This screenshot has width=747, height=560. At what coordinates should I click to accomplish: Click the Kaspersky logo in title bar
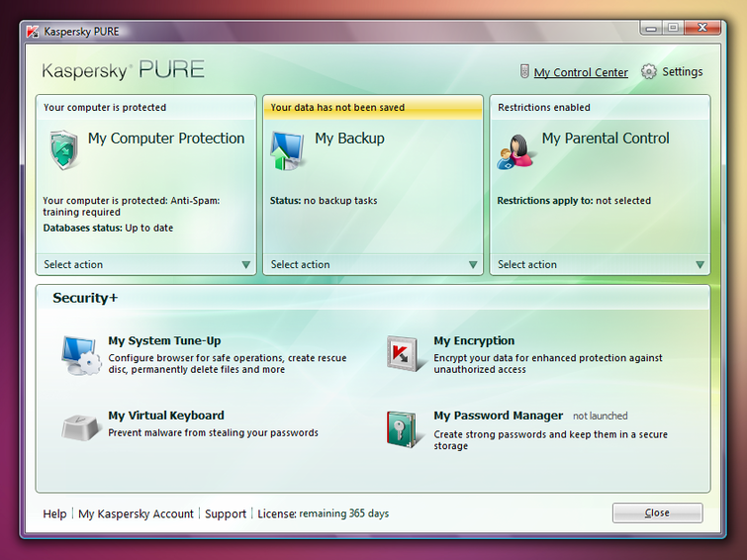pos(33,32)
